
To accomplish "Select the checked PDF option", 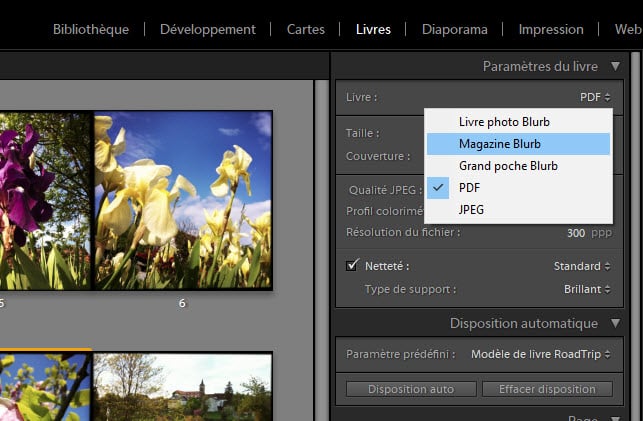I will tap(518, 188).
